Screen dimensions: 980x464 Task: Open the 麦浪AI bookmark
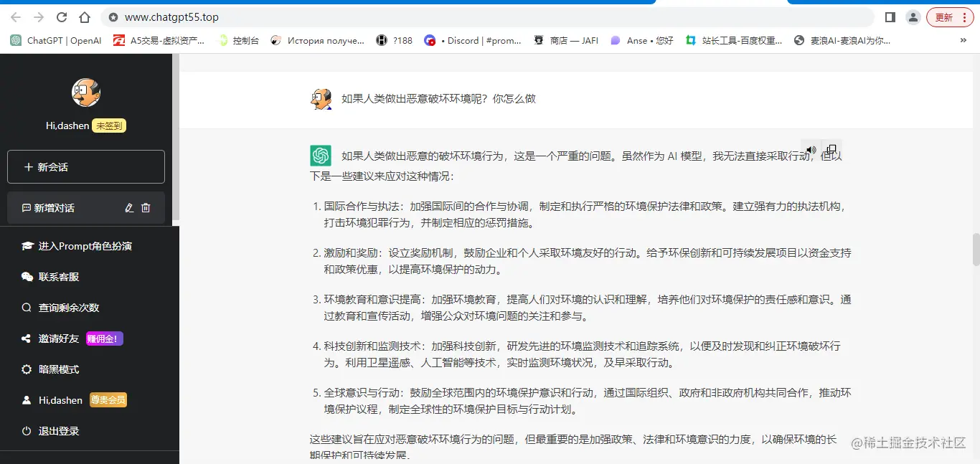842,40
